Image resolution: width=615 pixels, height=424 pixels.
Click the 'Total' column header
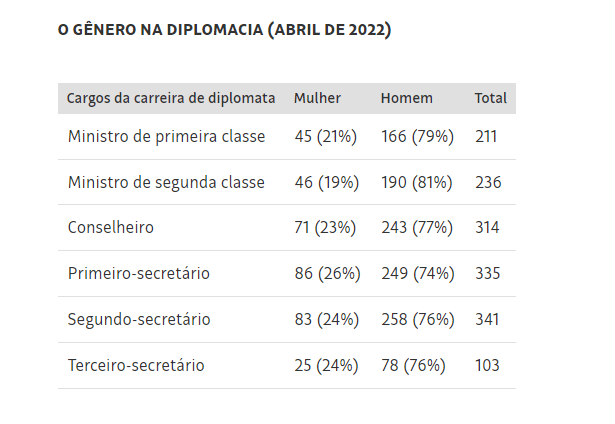pos(491,98)
